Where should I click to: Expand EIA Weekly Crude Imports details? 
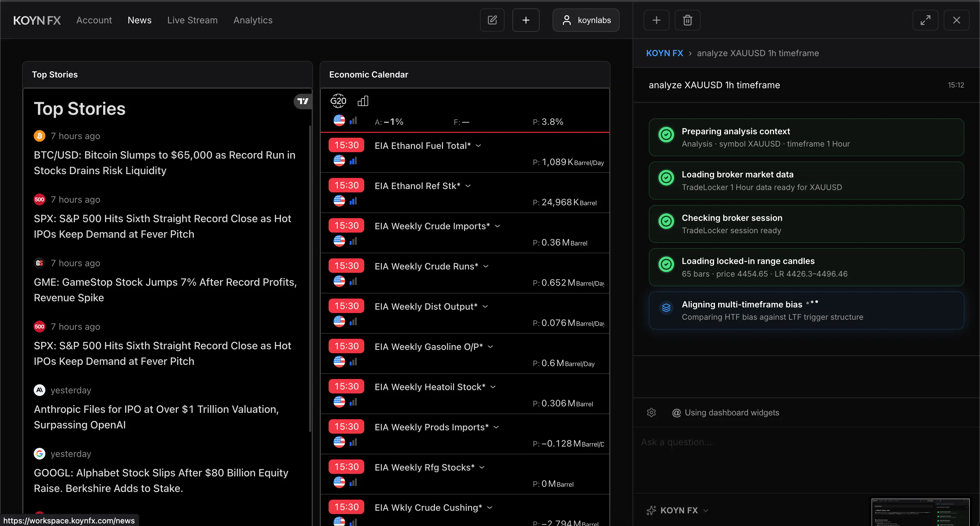coord(497,226)
